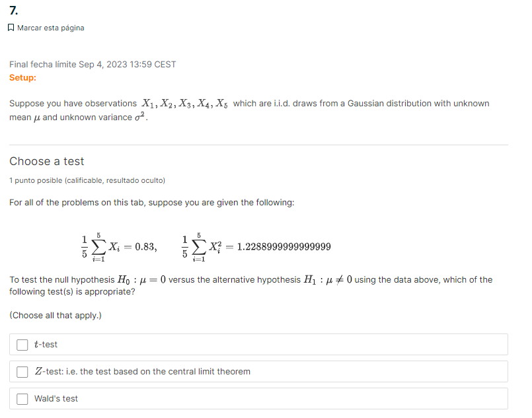
Task: Click the Choose a test heading
Action: point(46,161)
